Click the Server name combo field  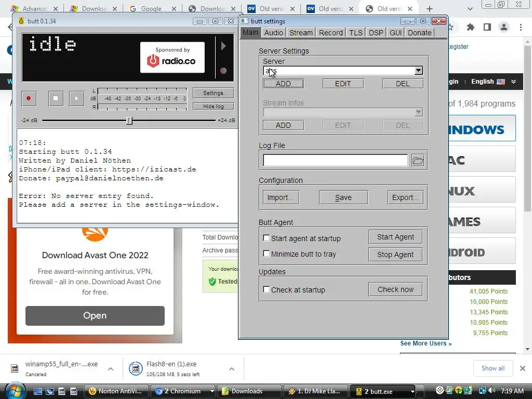[339, 71]
